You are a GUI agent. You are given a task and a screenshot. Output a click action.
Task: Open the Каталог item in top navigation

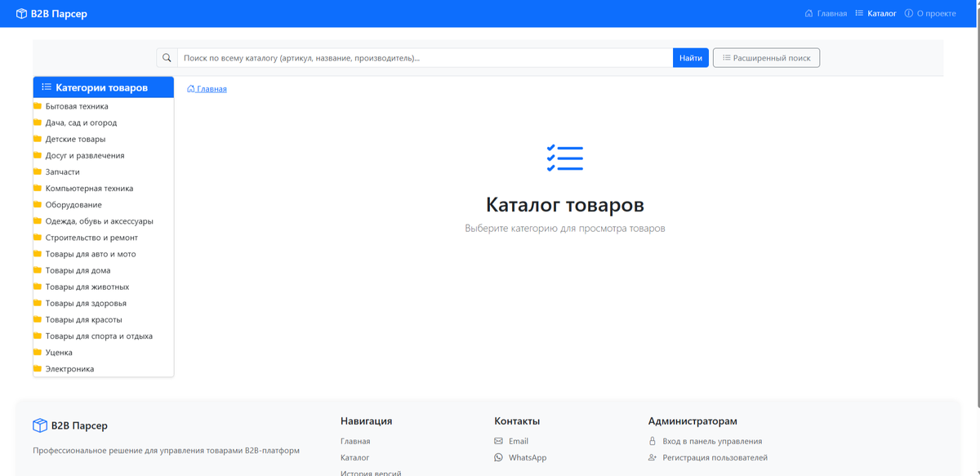[x=875, y=13]
